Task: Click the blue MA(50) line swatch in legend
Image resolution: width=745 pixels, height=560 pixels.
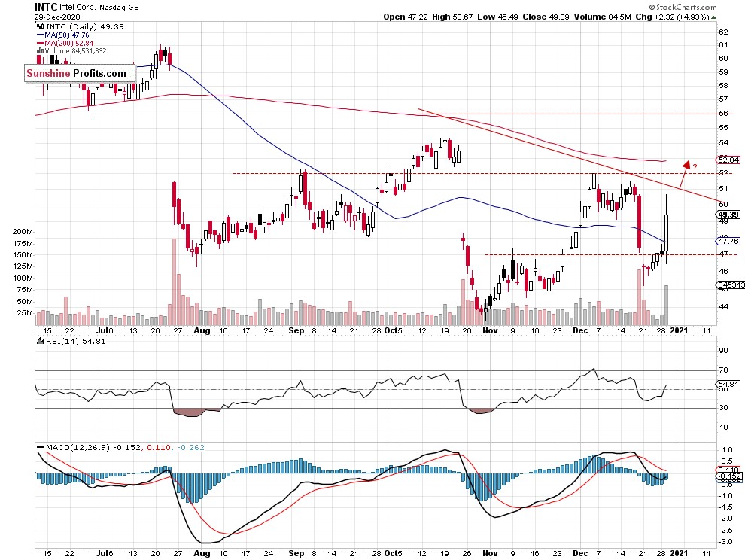Action: click(41, 35)
